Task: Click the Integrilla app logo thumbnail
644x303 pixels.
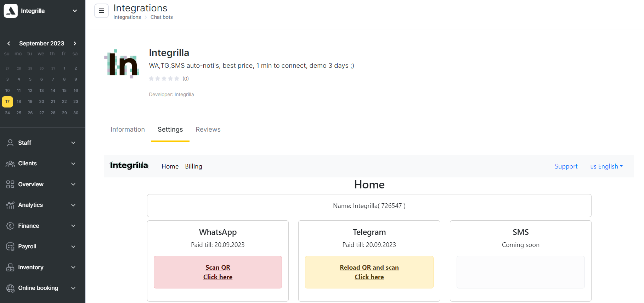Action: [122, 64]
